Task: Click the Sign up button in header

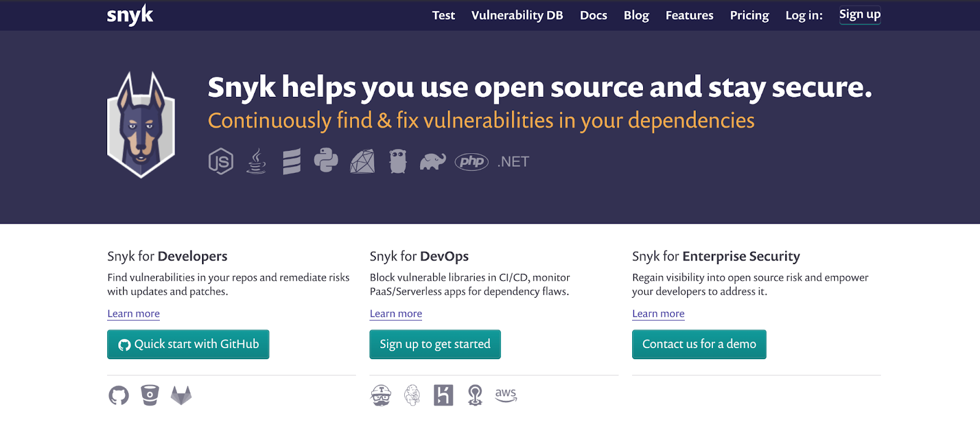Action: [x=860, y=15]
